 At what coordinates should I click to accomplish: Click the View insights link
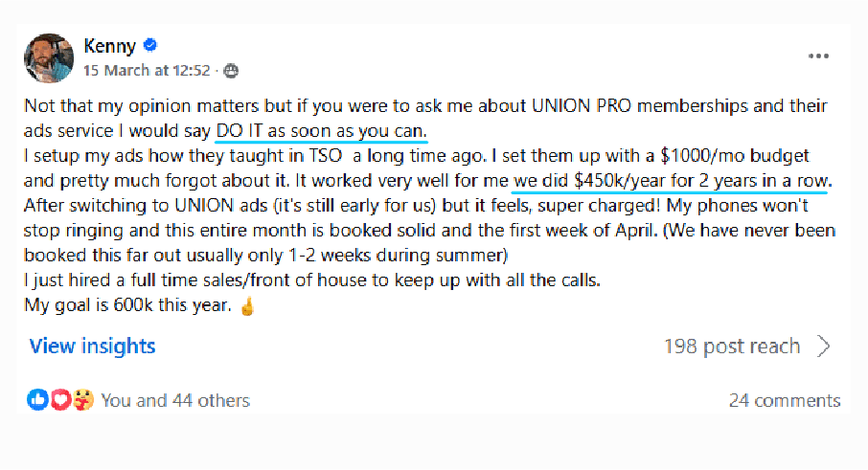point(92,347)
